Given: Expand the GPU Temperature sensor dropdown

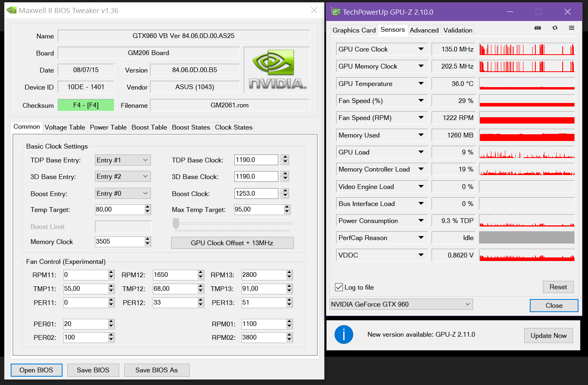Looking at the screenshot, I should [421, 84].
